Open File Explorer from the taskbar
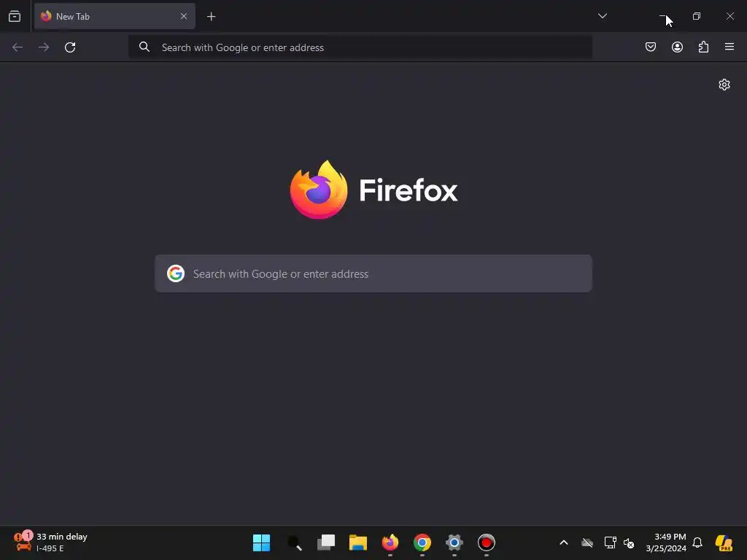The image size is (747, 560). [357, 542]
